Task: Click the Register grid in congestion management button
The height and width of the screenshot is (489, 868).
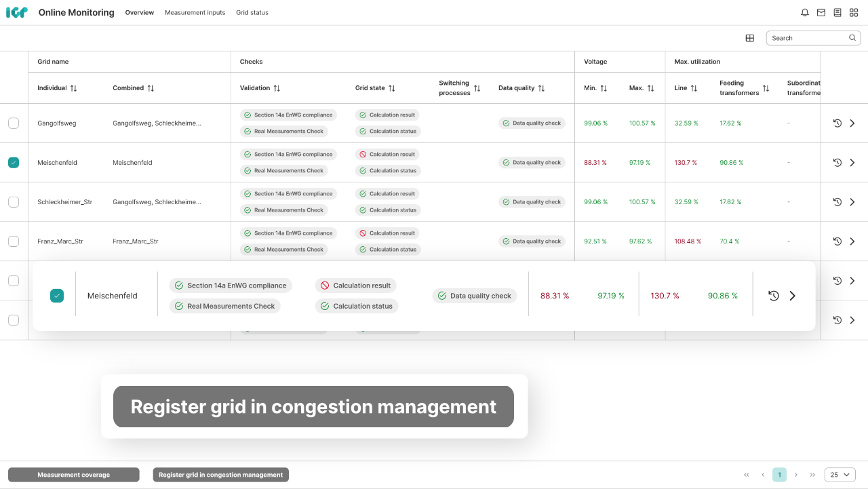Action: pos(220,474)
